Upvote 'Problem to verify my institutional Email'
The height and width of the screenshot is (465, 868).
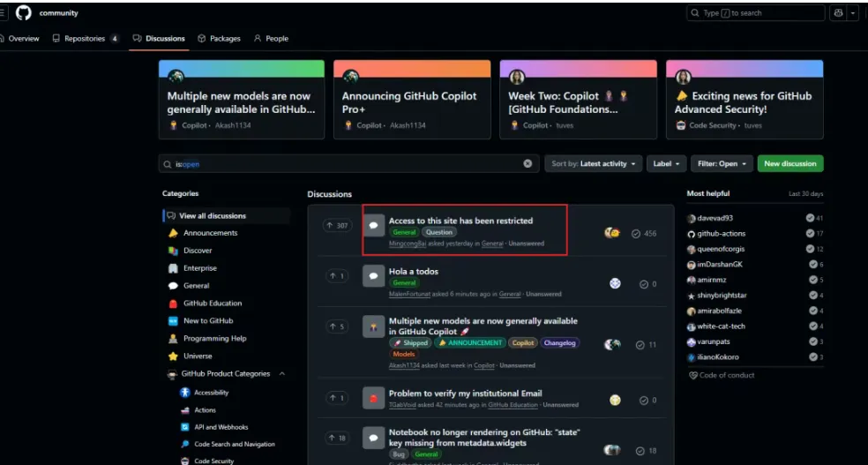(337, 398)
